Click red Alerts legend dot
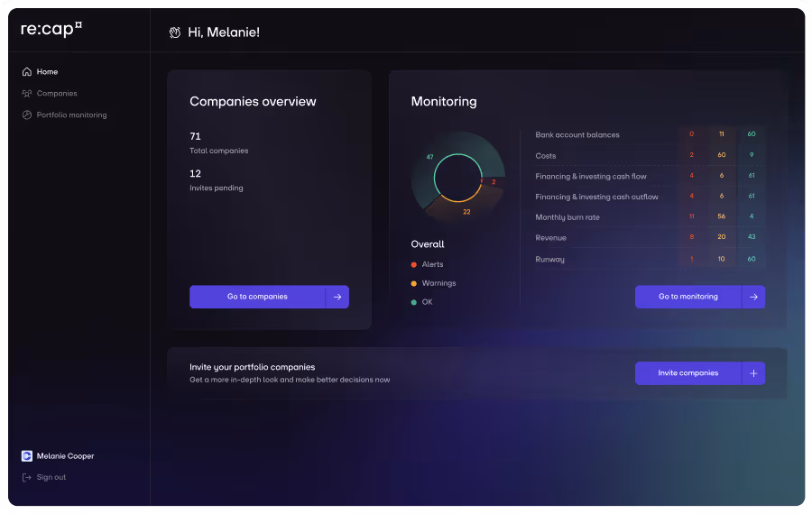This screenshot has width=812, height=514. (414, 264)
